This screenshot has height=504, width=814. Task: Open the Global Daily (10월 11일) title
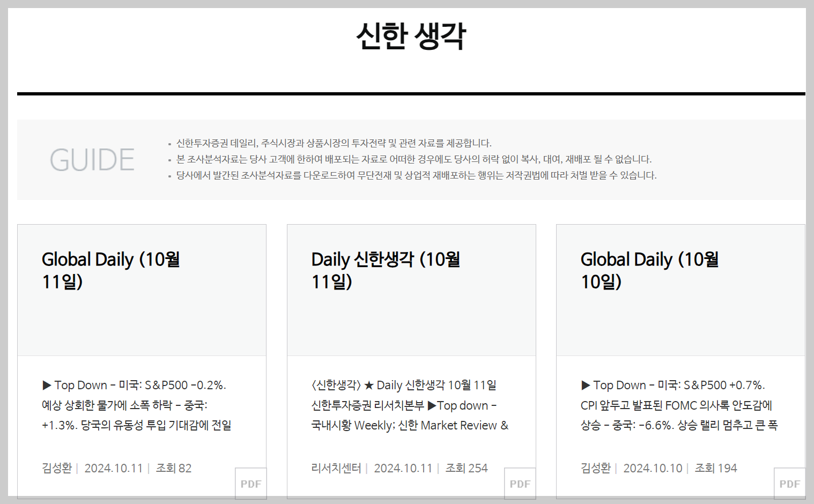pyautogui.click(x=110, y=270)
